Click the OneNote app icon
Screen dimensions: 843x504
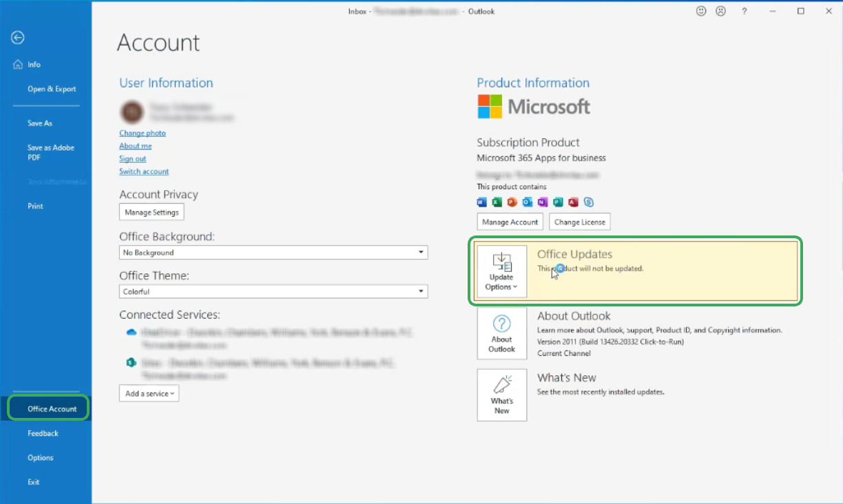tap(543, 202)
